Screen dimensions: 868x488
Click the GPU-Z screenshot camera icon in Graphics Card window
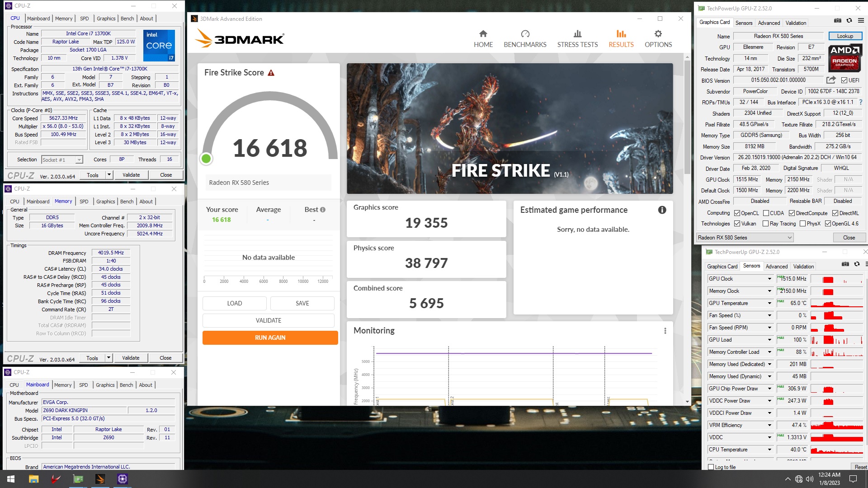click(838, 21)
